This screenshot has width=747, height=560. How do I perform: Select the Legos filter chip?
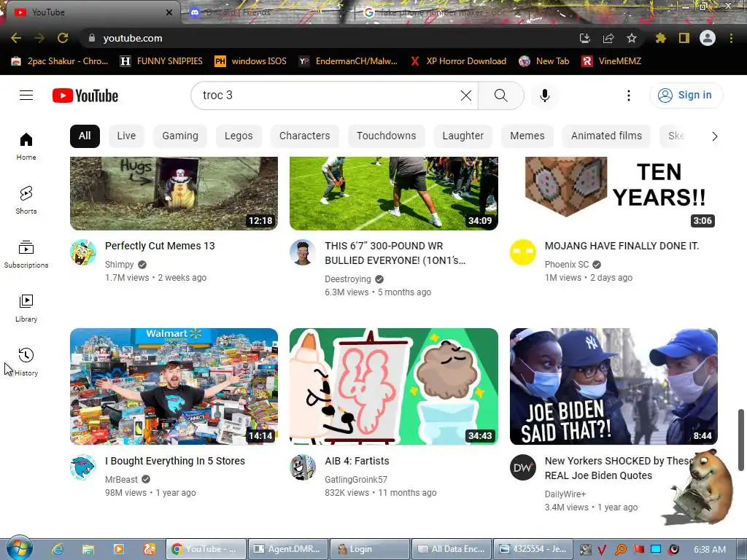click(x=239, y=136)
